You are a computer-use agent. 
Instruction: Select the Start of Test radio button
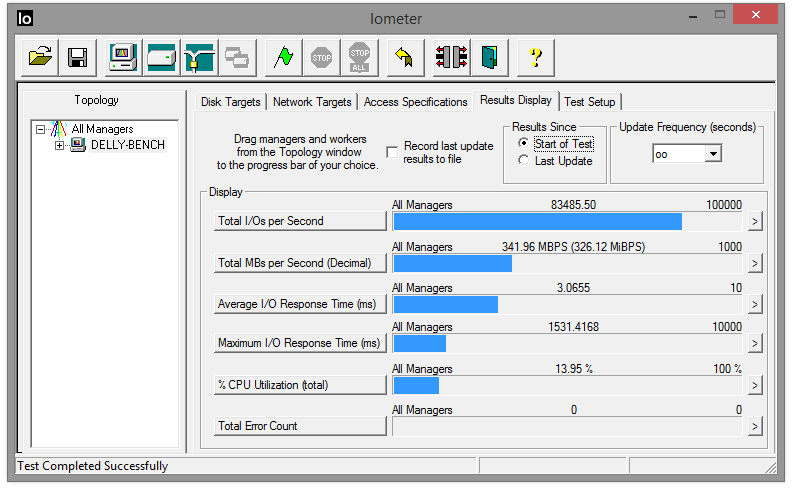click(x=523, y=143)
